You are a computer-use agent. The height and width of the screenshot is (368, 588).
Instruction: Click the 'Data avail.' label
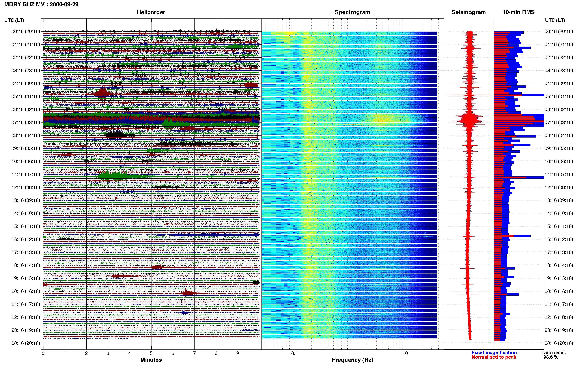pyautogui.click(x=554, y=352)
